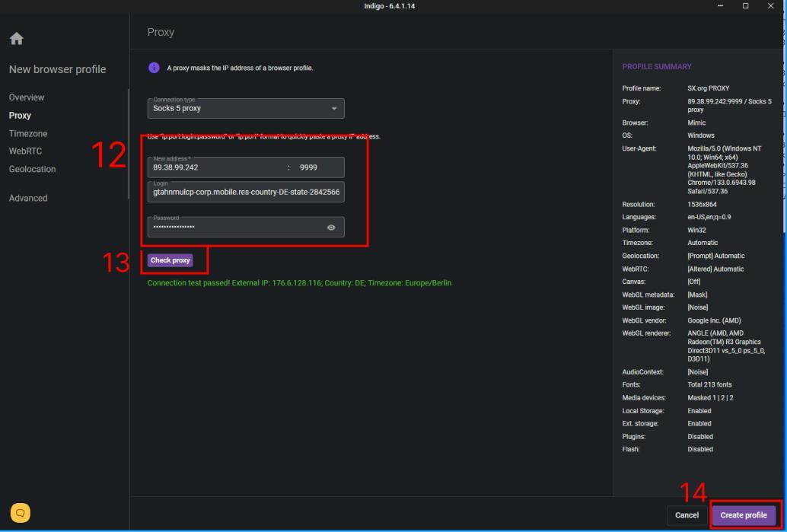
Task: Cancel the new profile creation
Action: tap(687, 515)
